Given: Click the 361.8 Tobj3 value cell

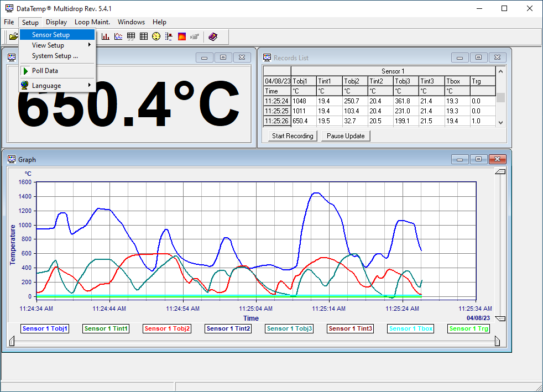Looking at the screenshot, I should pos(406,101).
